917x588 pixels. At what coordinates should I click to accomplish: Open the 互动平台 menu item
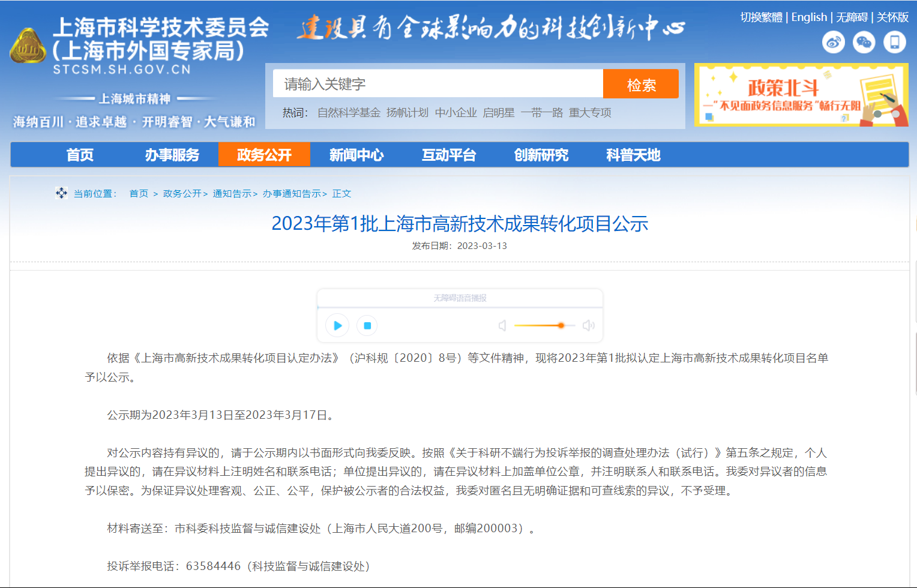point(448,155)
